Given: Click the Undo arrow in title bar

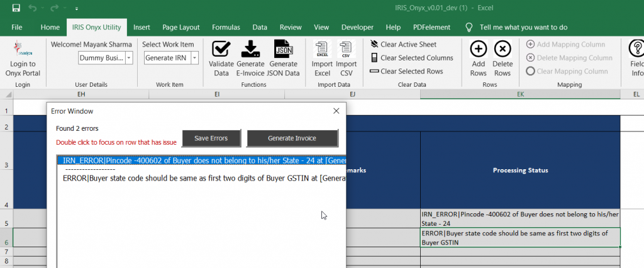Looking at the screenshot, I should pos(33,8).
